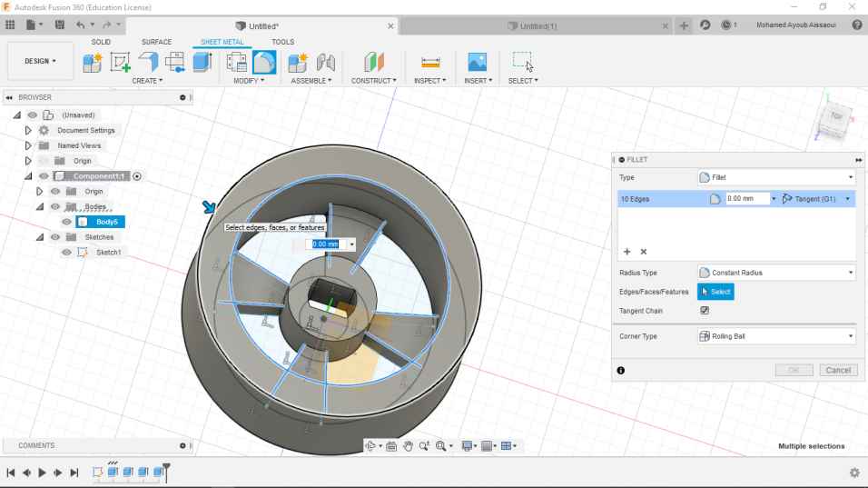868x488 pixels.
Task: Select the New Component tool
Action: click(92, 62)
